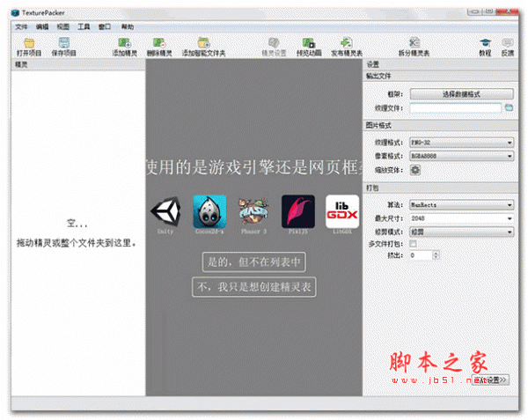Viewport: 528px width, 420px height.
Task: Open 纹理格式 PNG-32 dropdown
Action: tap(462, 143)
